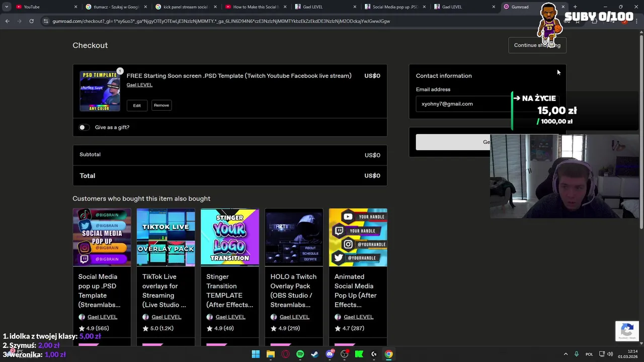644x362 pixels.
Task: Remove the Starting Soon template from cart
Action: tap(162, 105)
